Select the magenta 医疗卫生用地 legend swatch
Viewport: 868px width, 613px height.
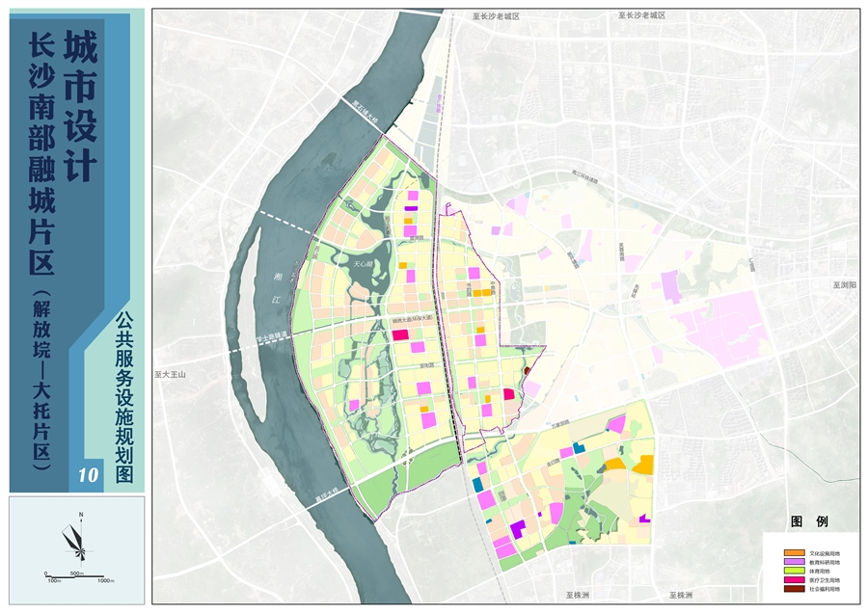click(795, 580)
